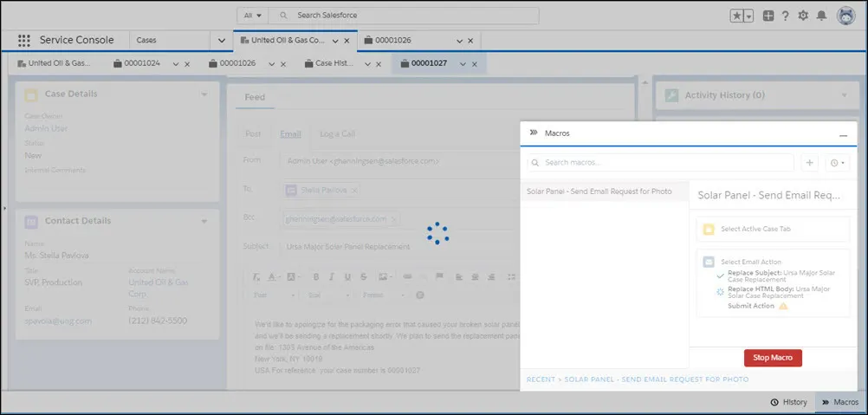The width and height of the screenshot is (868, 415).
Task: Click the Macros chevrons icon in panel header
Action: pyautogui.click(x=534, y=133)
